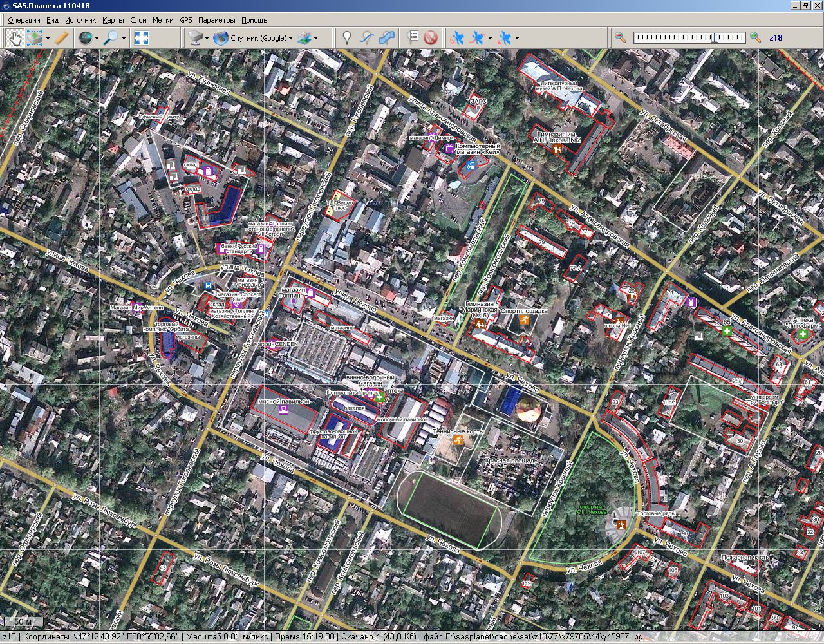
Task: Open the Параметры menu
Action: [217, 20]
